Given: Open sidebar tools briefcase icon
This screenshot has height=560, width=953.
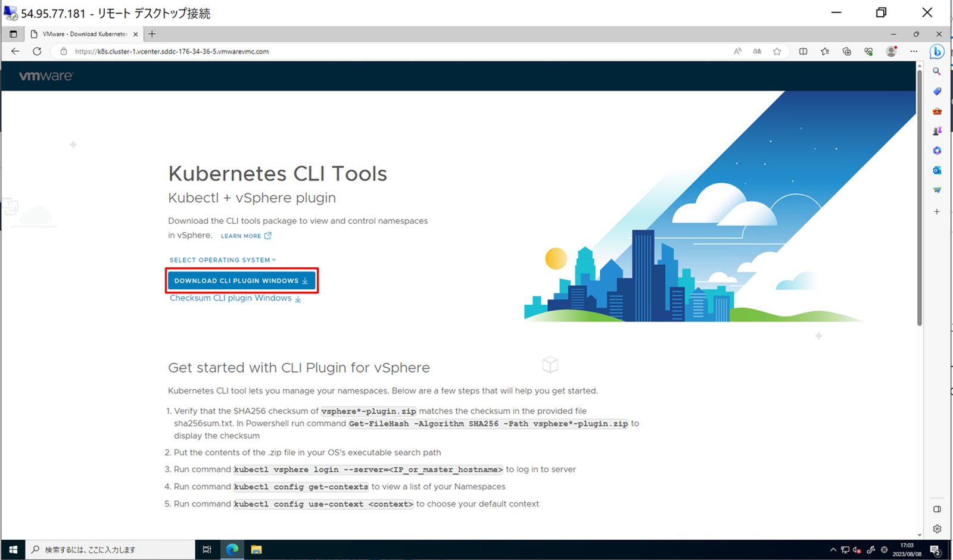Looking at the screenshot, I should 937,111.
